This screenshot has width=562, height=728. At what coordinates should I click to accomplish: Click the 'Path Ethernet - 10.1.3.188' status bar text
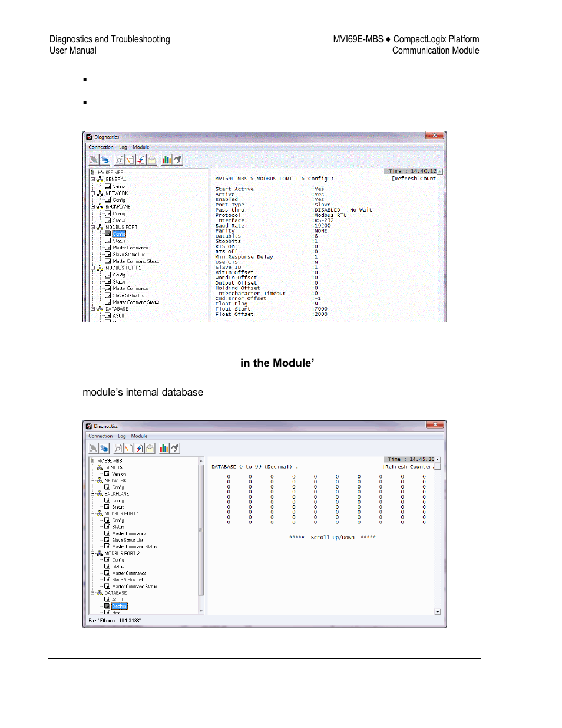point(115,621)
